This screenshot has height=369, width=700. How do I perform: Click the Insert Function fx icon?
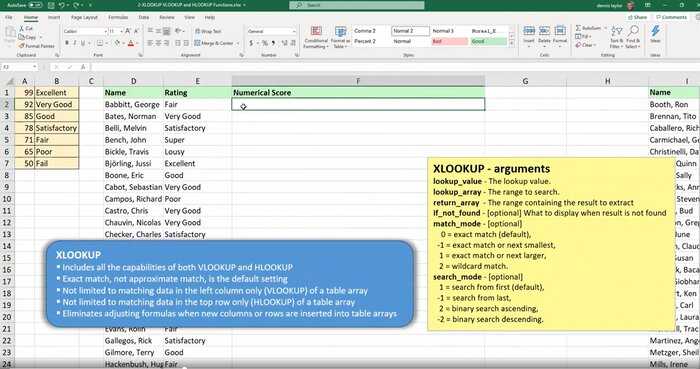tap(83, 67)
